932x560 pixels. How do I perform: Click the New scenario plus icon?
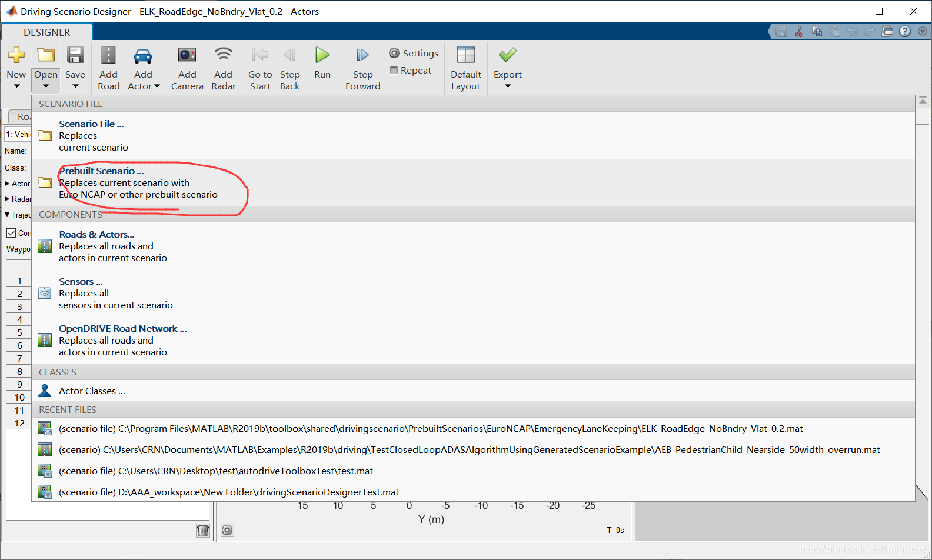16,55
